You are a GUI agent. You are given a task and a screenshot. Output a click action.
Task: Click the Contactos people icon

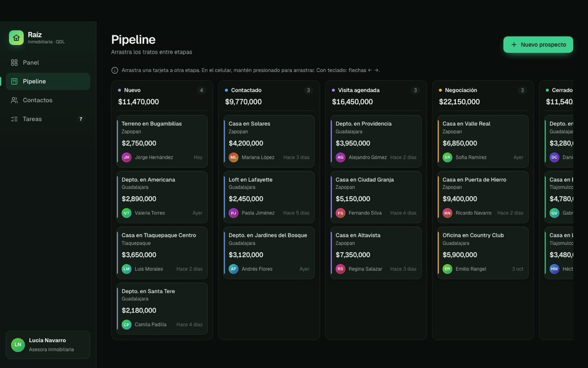pyautogui.click(x=14, y=100)
